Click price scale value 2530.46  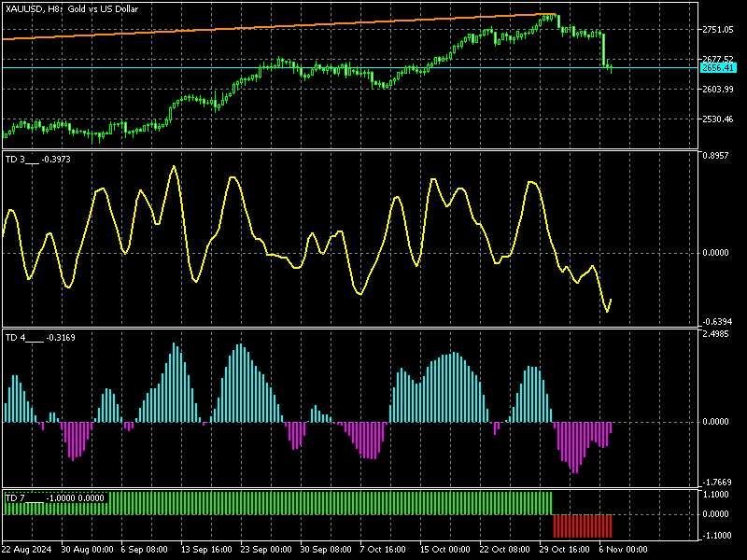(718, 119)
